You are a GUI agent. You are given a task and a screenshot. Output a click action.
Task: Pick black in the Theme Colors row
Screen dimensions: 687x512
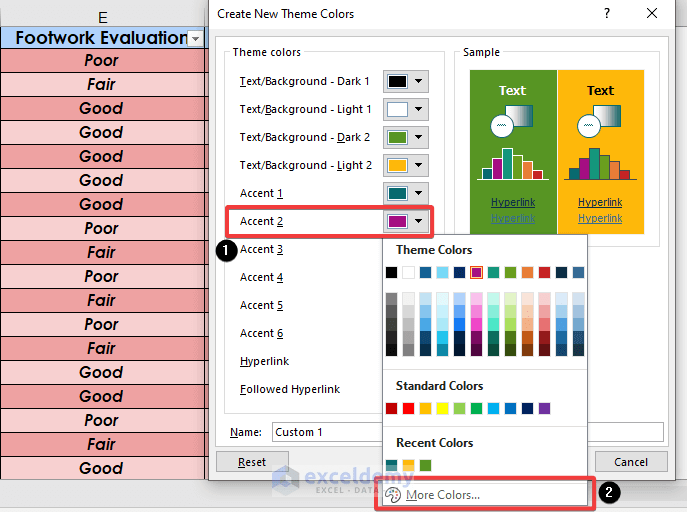pos(391,272)
